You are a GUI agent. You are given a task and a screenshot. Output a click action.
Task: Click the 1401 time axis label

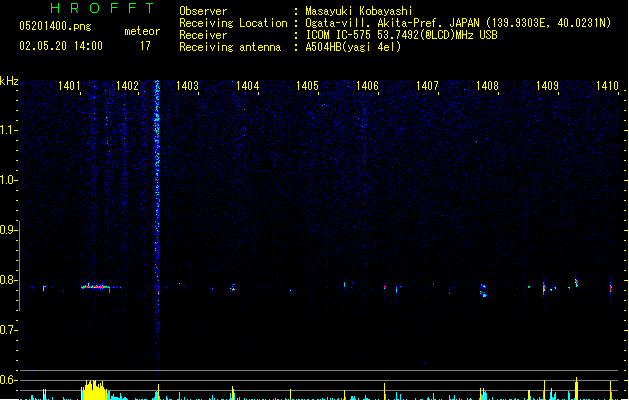coord(69,86)
